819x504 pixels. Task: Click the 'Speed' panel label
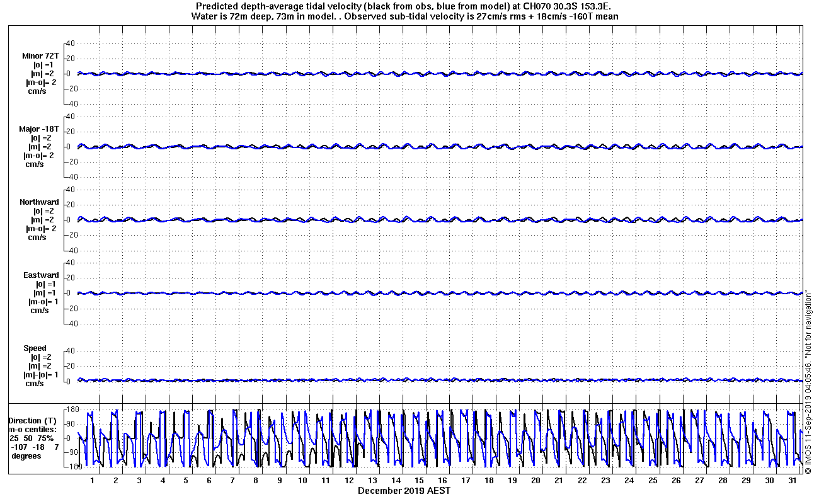point(35,348)
